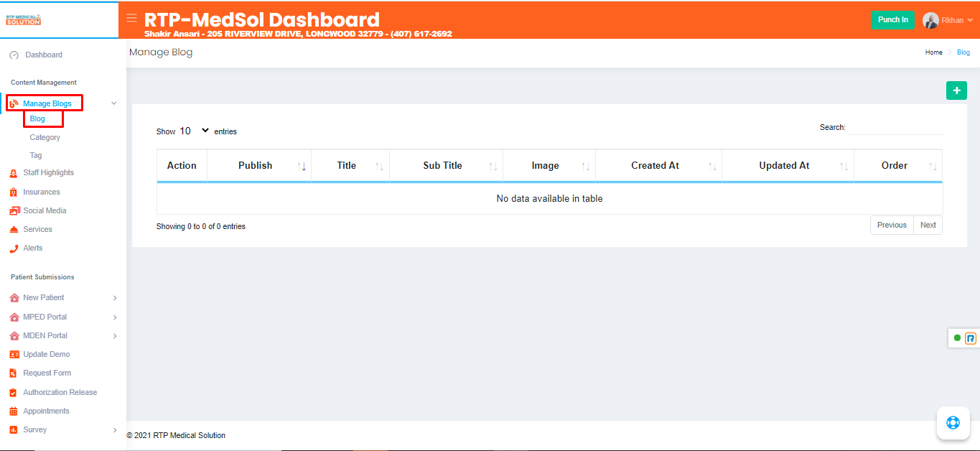Image resolution: width=980 pixels, height=451 pixels.
Task: Click the Home breadcrumb link
Action: (934, 52)
